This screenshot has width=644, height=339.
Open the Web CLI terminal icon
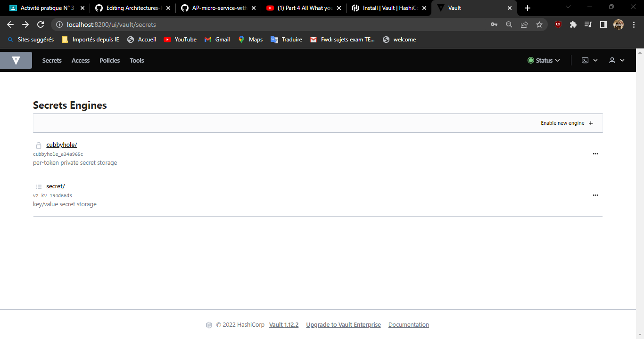point(585,60)
